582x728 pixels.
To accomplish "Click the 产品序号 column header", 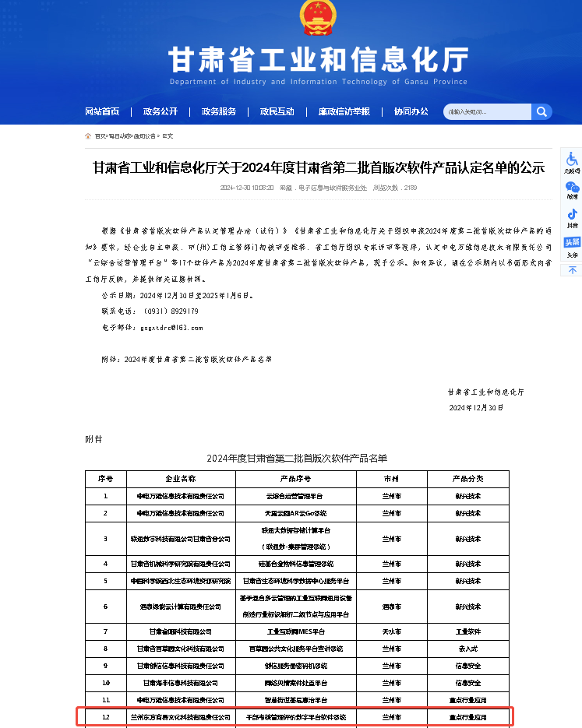I will 296,479.
